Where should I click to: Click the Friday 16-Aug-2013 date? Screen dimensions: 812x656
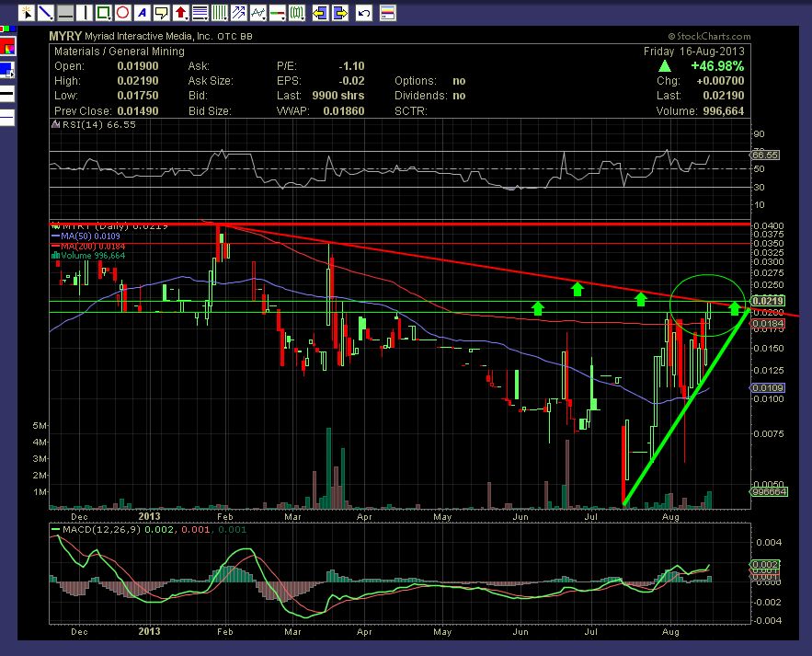click(x=694, y=52)
